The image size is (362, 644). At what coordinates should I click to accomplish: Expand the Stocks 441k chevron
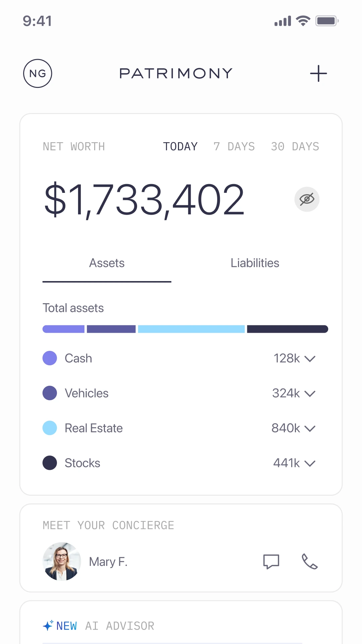coord(310,463)
